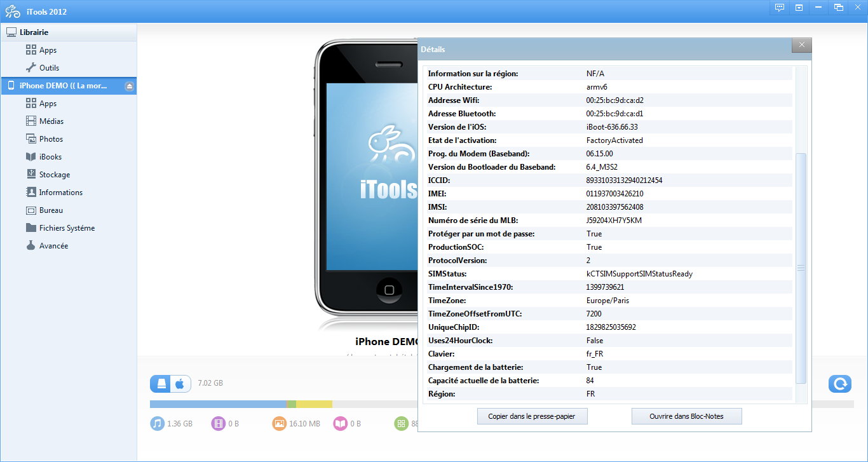Select UniqueChipID value 1829825035692
The height and width of the screenshot is (462, 868).
[x=611, y=327]
